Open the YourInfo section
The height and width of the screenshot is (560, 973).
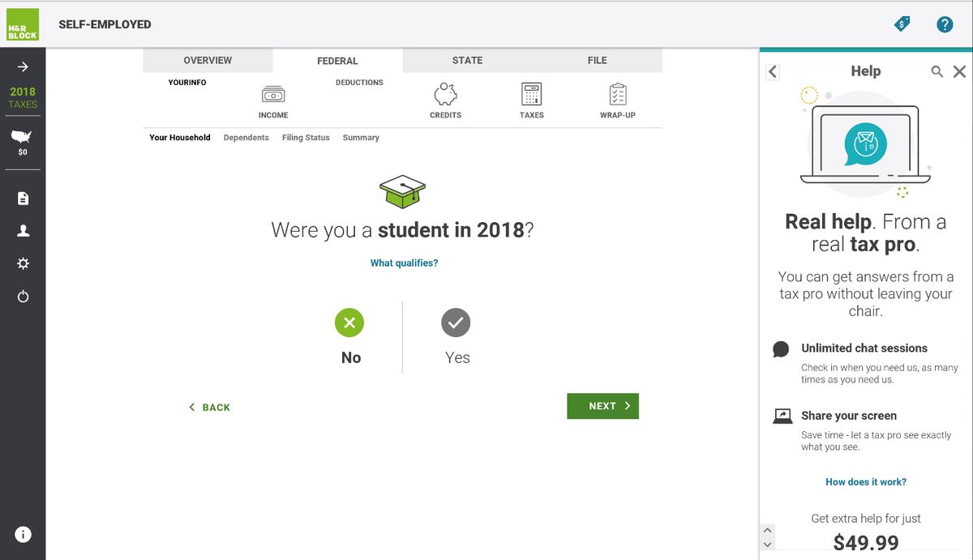point(187,83)
